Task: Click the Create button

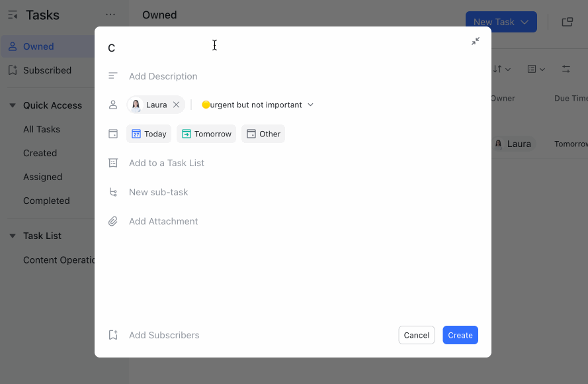Action: (460, 335)
